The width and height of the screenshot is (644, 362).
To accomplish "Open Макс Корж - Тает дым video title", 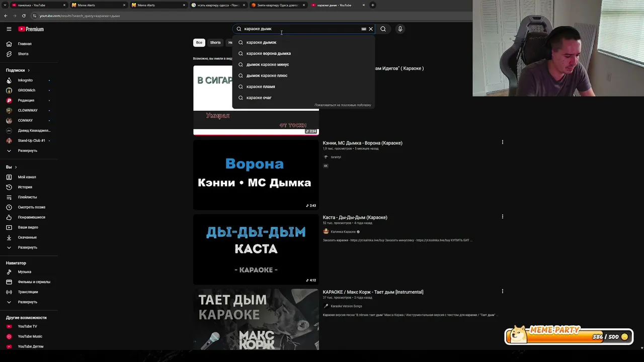I will tap(373, 292).
